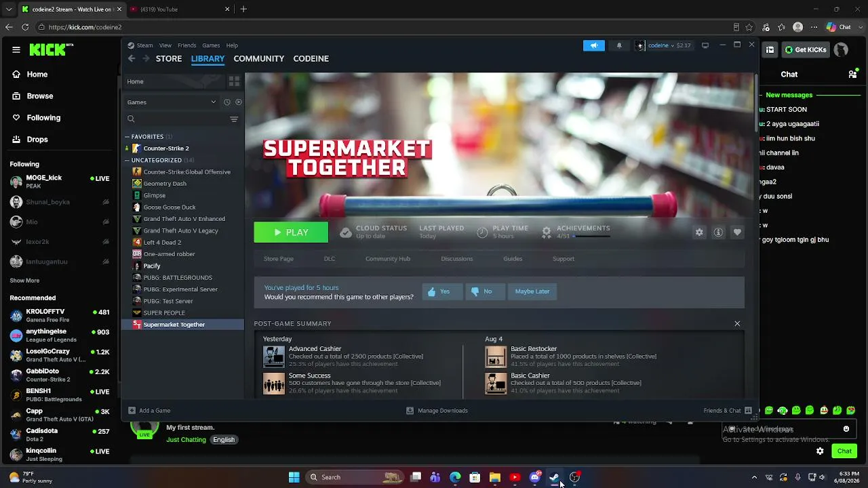Sort library by recent activity clock icon
Viewport: 868px width, 488px height.
point(227,102)
